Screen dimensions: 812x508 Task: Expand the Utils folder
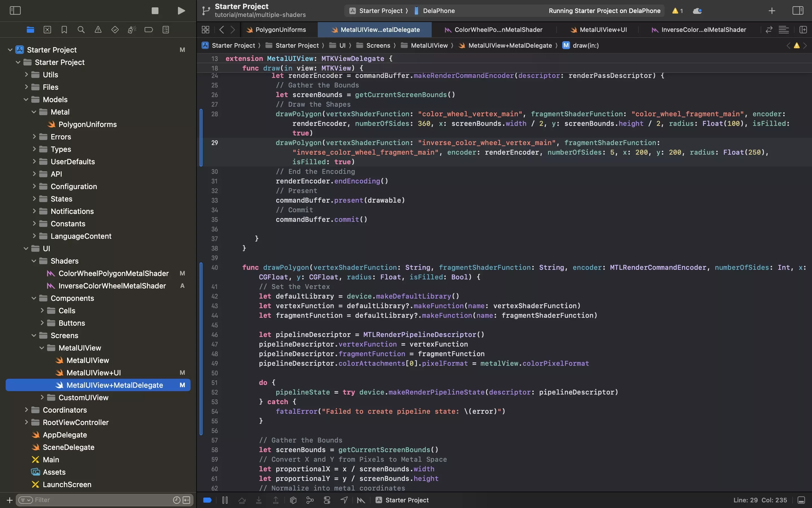click(x=26, y=75)
